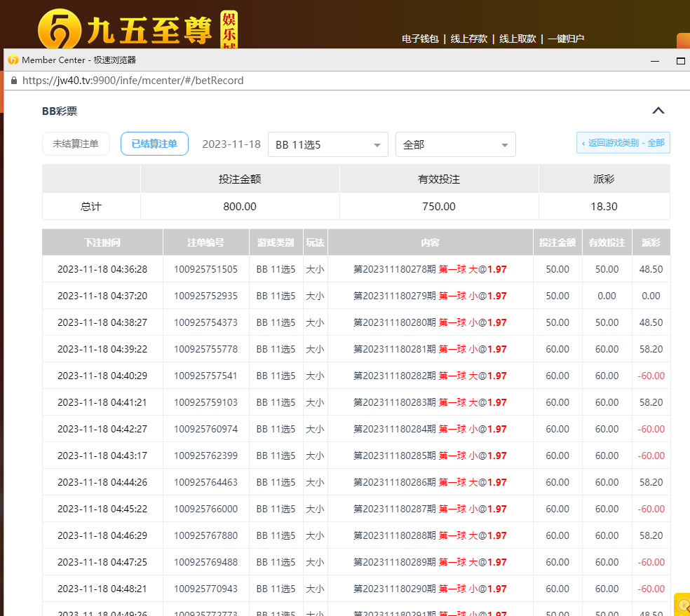The image size is (690, 616).
Task: Click the 下注时间 column header
Action: click(x=102, y=242)
